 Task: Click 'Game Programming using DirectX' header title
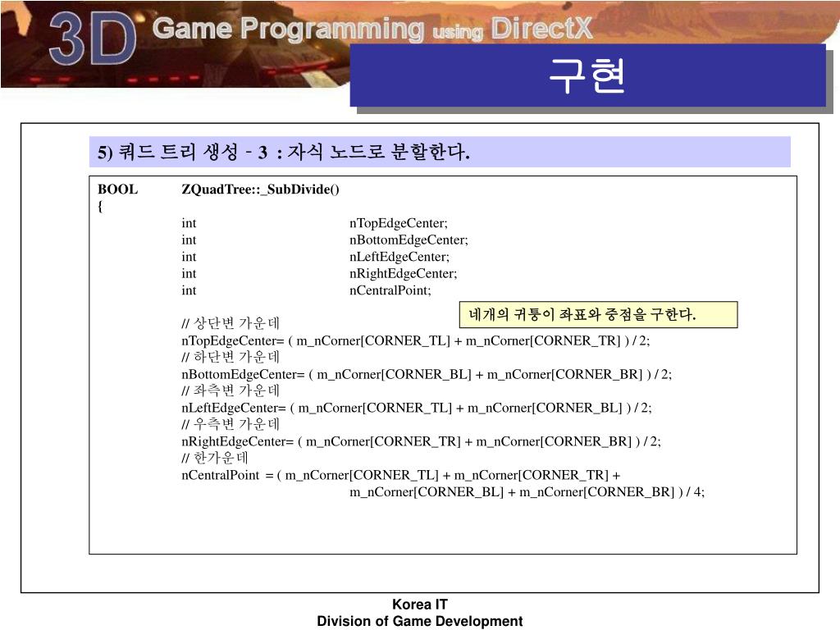(x=372, y=29)
